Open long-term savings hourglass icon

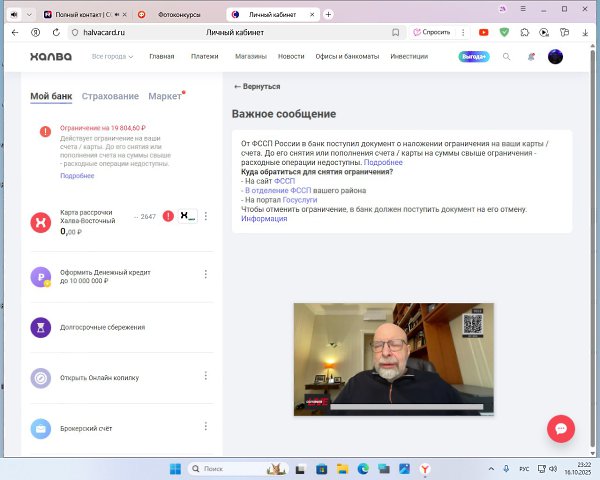41,327
